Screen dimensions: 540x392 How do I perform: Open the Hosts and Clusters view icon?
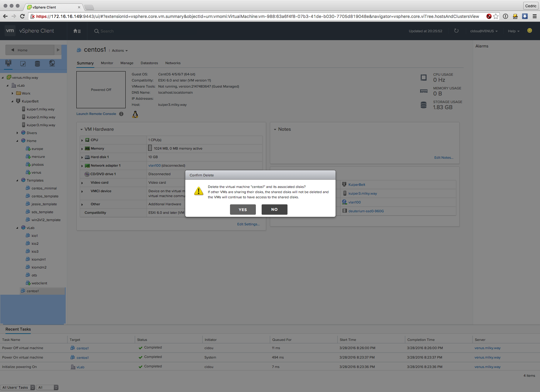pyautogui.click(x=8, y=63)
